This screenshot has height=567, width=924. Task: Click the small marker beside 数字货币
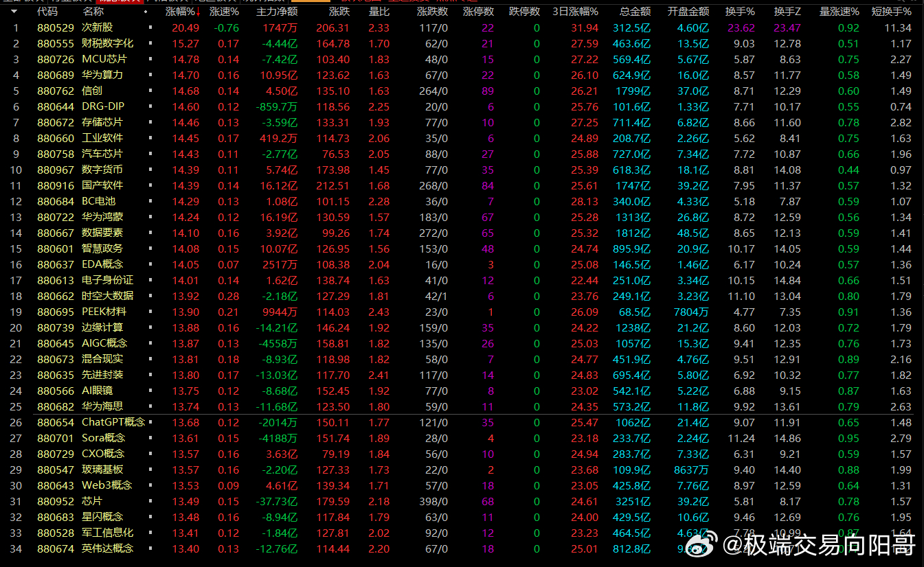pos(150,170)
